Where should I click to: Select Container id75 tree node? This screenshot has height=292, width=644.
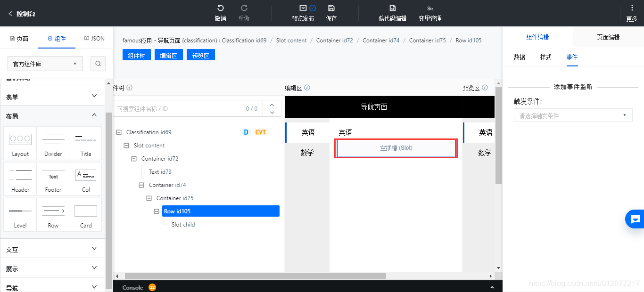[175, 198]
